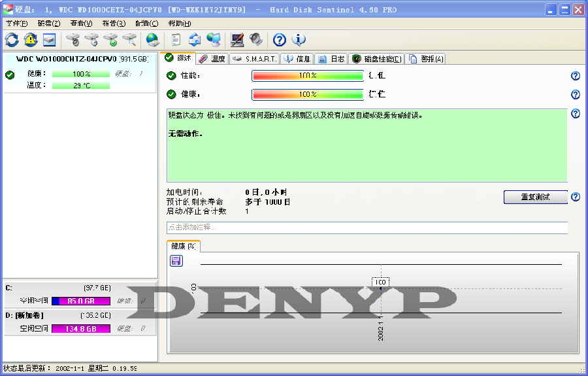Click the help icon next to 重复测试

(575, 197)
